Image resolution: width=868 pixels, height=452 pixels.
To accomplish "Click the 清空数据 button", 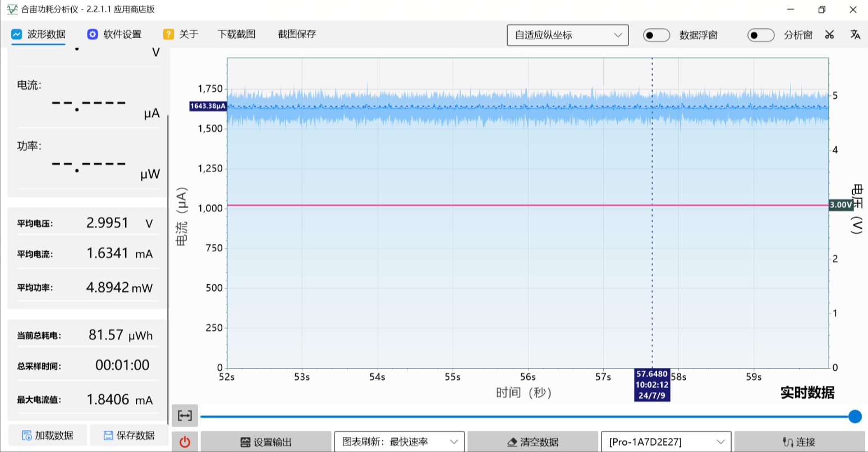I will pyautogui.click(x=532, y=442).
